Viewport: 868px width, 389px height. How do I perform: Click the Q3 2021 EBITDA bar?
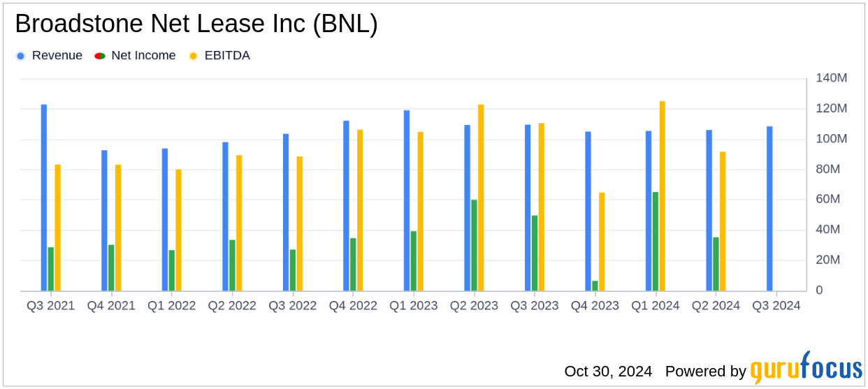click(x=57, y=228)
